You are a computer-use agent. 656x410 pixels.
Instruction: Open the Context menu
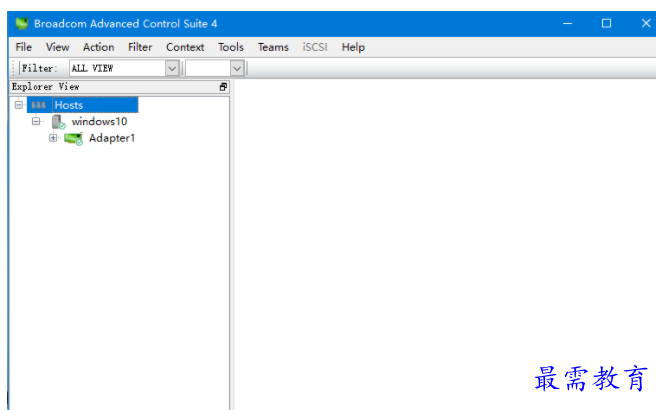tap(185, 47)
